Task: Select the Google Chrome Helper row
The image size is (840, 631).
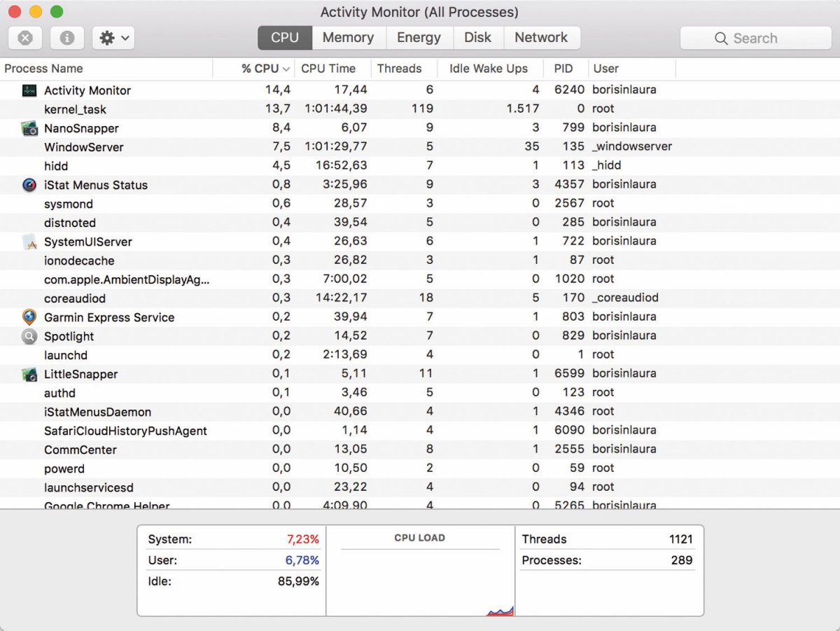Action: pyautogui.click(x=420, y=504)
